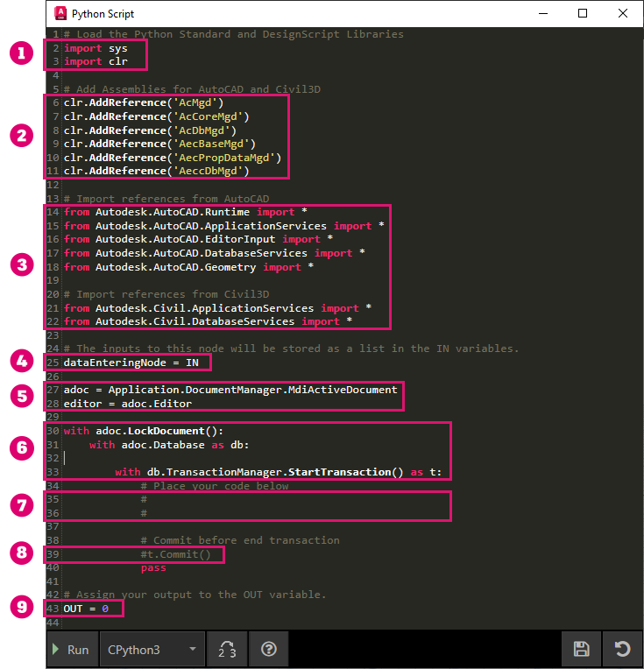Screen dimensions: 644x669
Task: Open the Python 2 to 3 migration assistant
Action: 226,649
